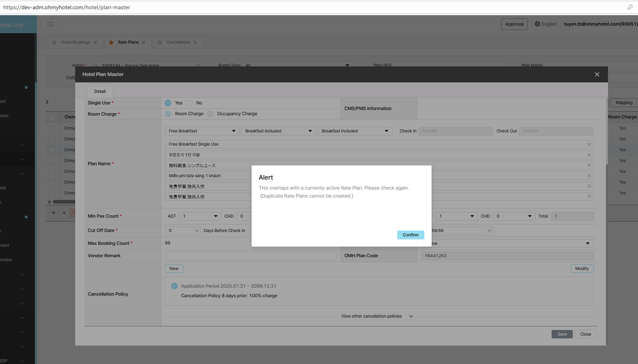Clear the Free Breakfast Single Use field
Image resolution: width=638 pixels, height=364 pixels.
(x=589, y=144)
